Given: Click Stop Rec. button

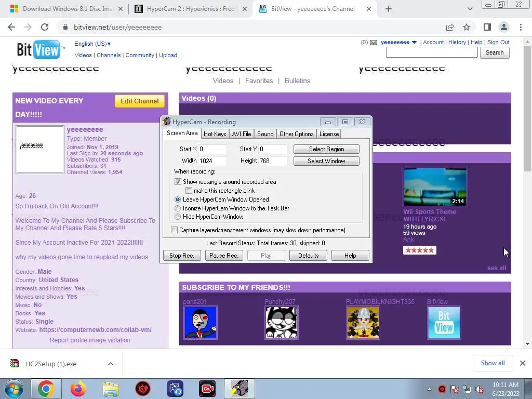Looking at the screenshot, I should [182, 256].
